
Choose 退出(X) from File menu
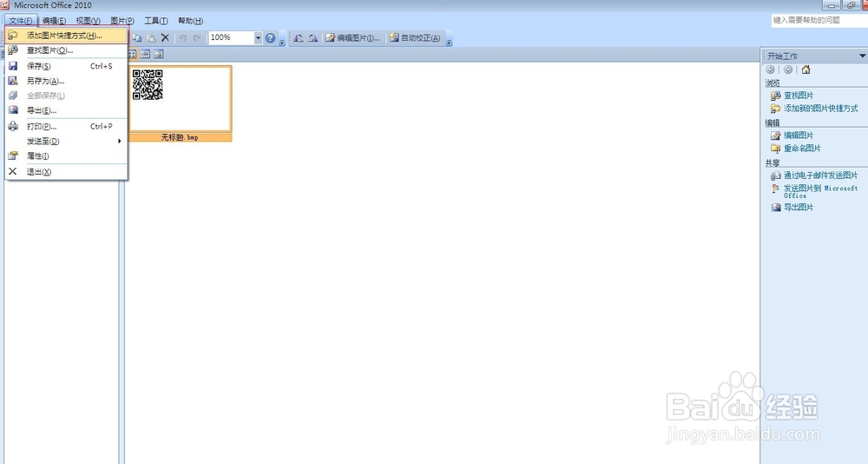(67, 172)
